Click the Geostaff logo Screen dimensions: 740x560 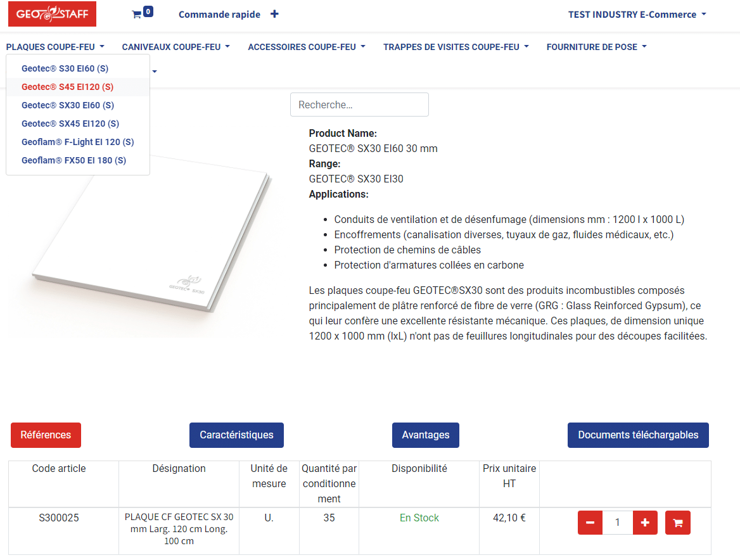click(52, 13)
